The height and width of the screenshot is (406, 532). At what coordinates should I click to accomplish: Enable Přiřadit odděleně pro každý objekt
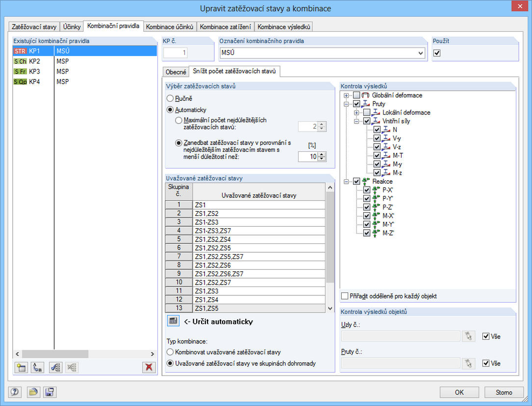click(x=345, y=296)
